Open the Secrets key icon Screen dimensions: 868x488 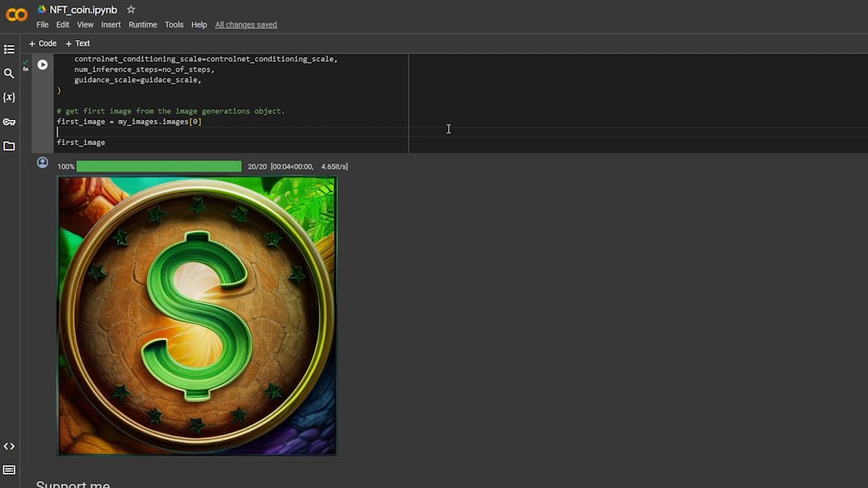tap(9, 122)
